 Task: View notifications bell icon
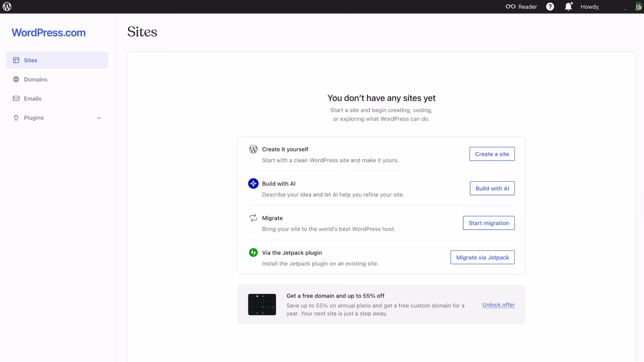point(568,7)
